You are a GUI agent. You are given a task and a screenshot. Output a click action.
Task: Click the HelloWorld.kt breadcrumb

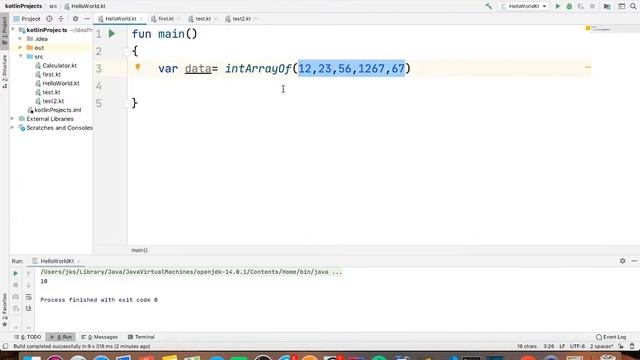coord(85,6)
